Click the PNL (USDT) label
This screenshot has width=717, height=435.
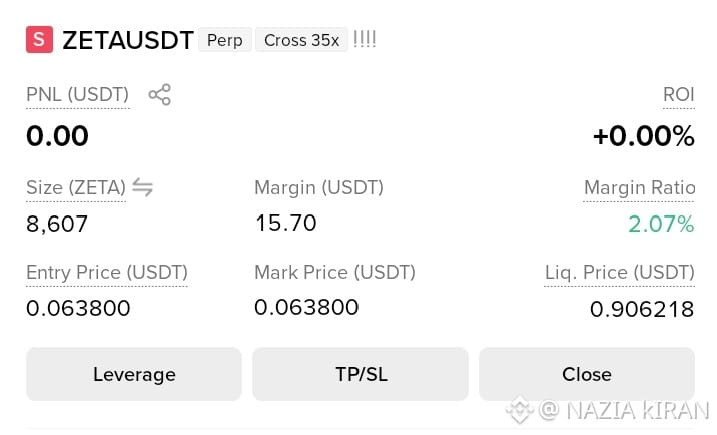pyautogui.click(x=78, y=95)
